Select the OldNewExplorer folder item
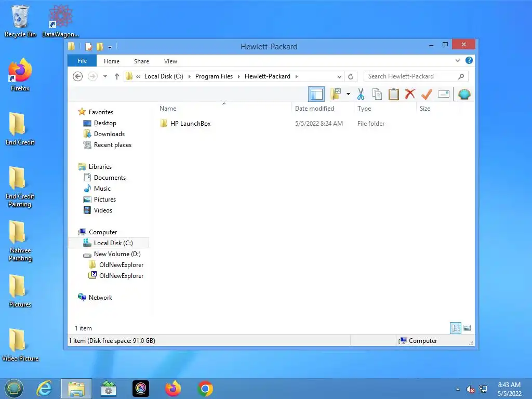This screenshot has width=532, height=399. point(121,264)
